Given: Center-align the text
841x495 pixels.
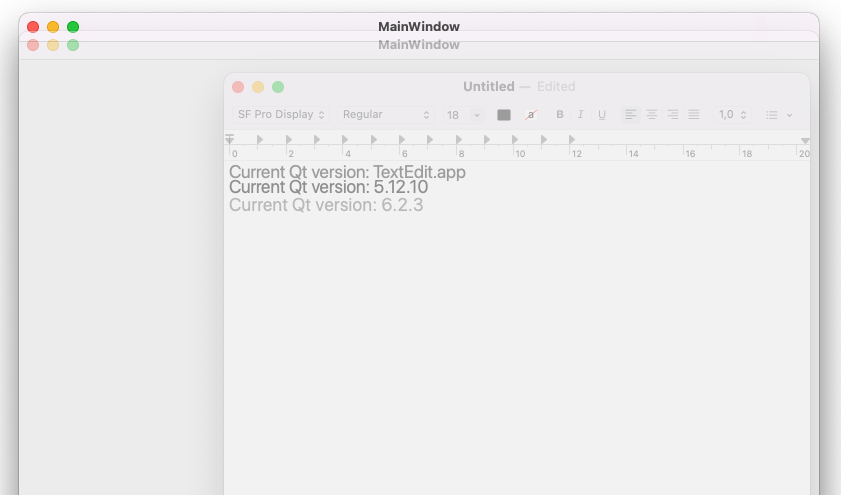Looking at the screenshot, I should pyautogui.click(x=652, y=115).
